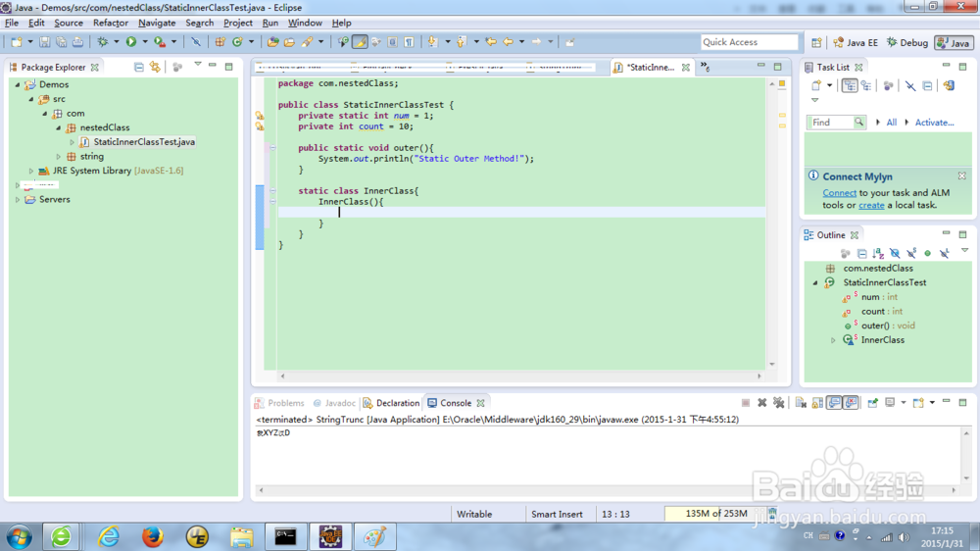Open the Project menu
The width and height of the screenshot is (980, 551).
click(237, 23)
